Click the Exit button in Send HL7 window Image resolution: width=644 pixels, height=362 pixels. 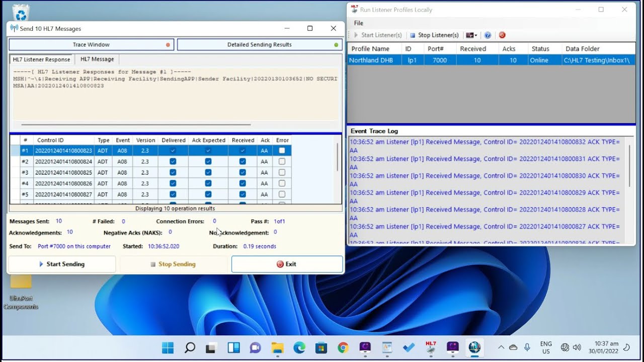[x=287, y=264]
